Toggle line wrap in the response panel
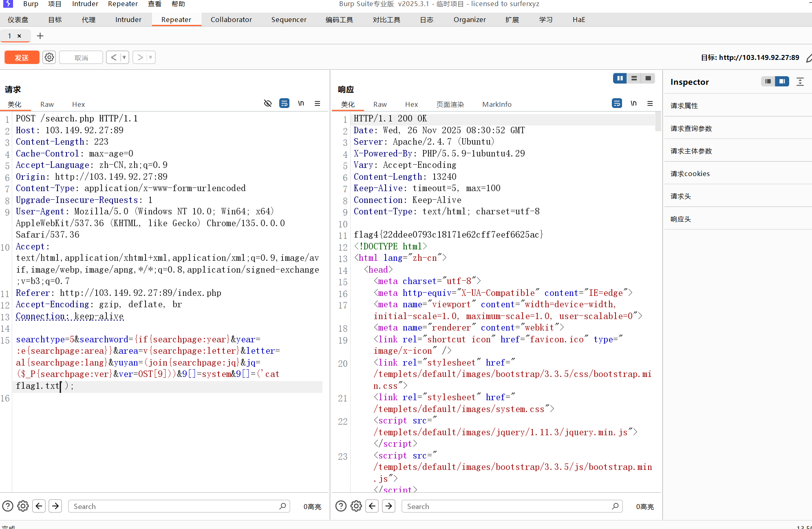This screenshot has height=529, width=812. pyautogui.click(x=617, y=104)
